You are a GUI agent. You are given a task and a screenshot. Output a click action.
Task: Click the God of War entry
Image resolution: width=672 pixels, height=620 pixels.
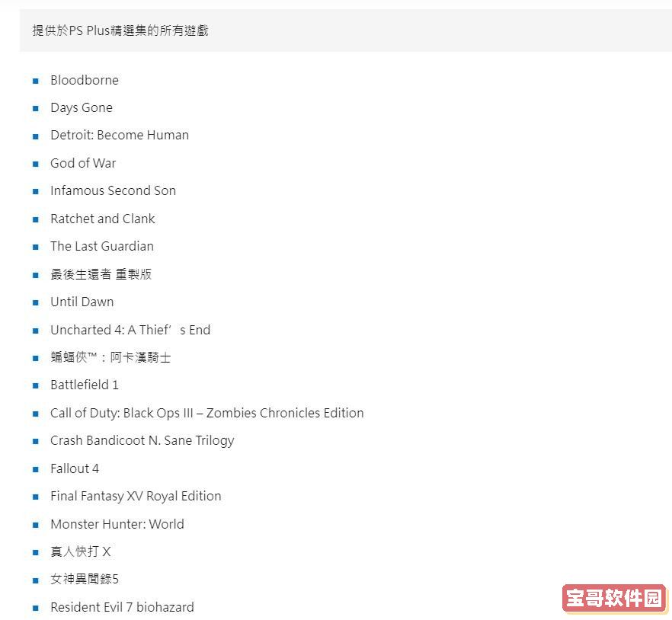tap(83, 163)
